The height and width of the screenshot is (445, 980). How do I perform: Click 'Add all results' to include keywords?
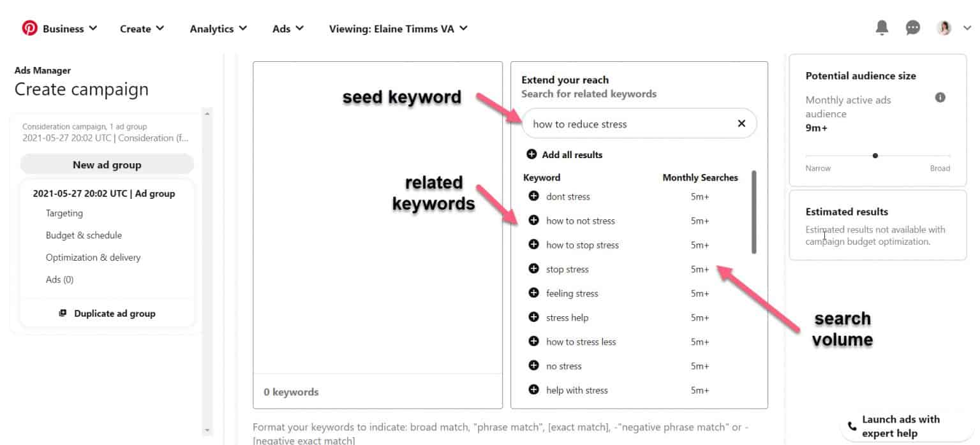point(564,154)
